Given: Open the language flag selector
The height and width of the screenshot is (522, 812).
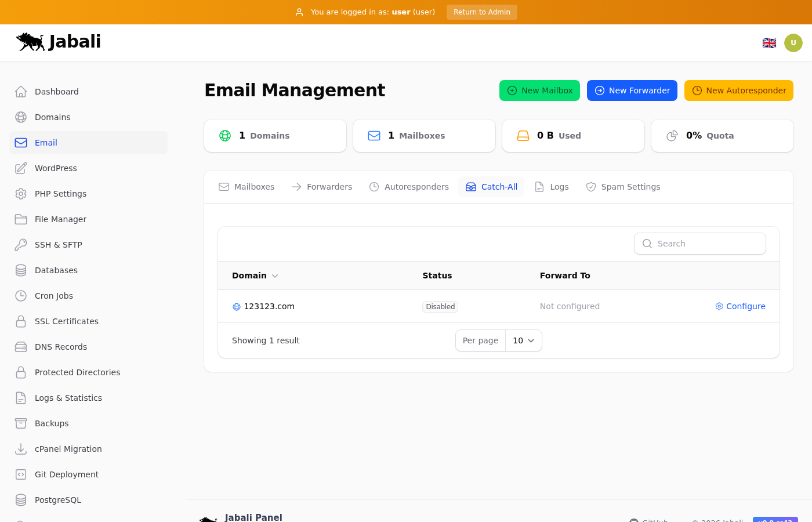Looking at the screenshot, I should pyautogui.click(x=769, y=43).
